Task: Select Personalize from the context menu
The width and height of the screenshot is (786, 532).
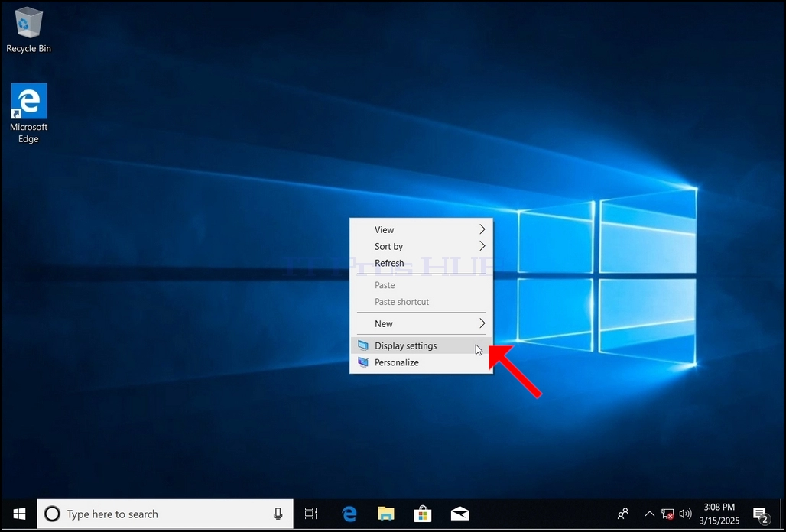Action: tap(421, 362)
